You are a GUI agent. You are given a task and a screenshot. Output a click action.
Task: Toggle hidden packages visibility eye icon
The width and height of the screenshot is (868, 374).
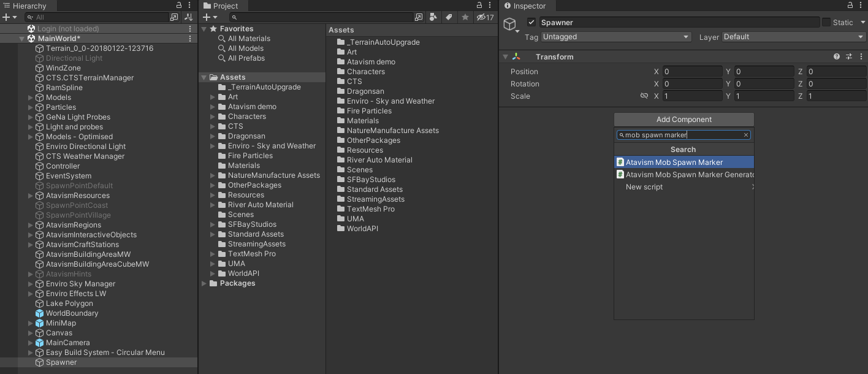point(485,17)
